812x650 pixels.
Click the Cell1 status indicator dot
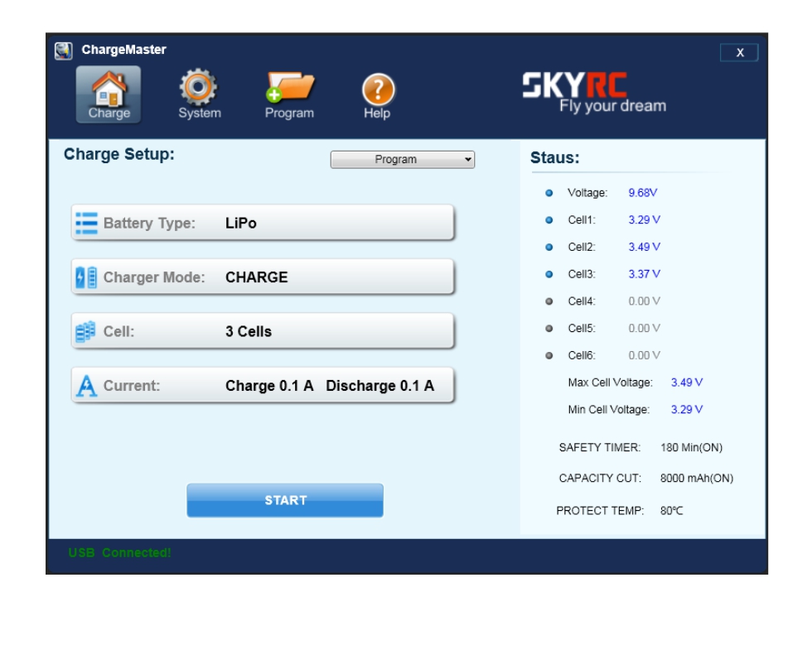[x=549, y=220]
